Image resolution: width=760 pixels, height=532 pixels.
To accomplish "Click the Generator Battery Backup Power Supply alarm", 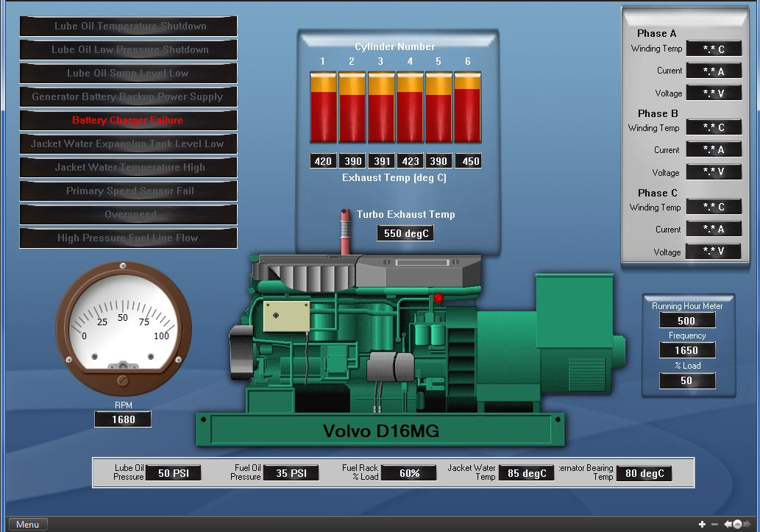I will click(x=129, y=96).
